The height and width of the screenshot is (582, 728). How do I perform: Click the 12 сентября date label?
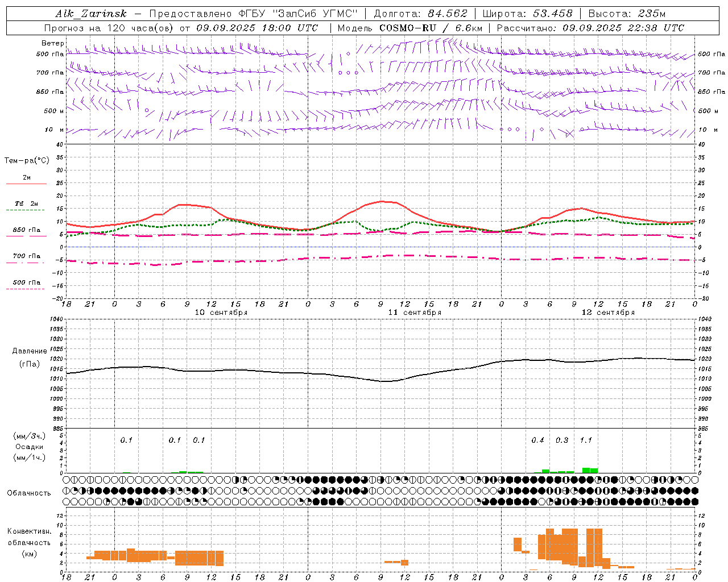[x=608, y=313]
